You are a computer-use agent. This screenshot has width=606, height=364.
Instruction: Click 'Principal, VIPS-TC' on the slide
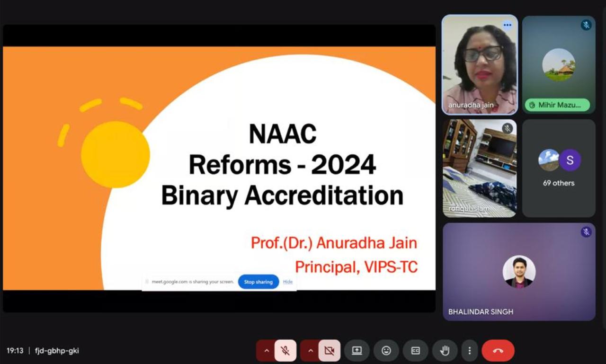click(356, 267)
